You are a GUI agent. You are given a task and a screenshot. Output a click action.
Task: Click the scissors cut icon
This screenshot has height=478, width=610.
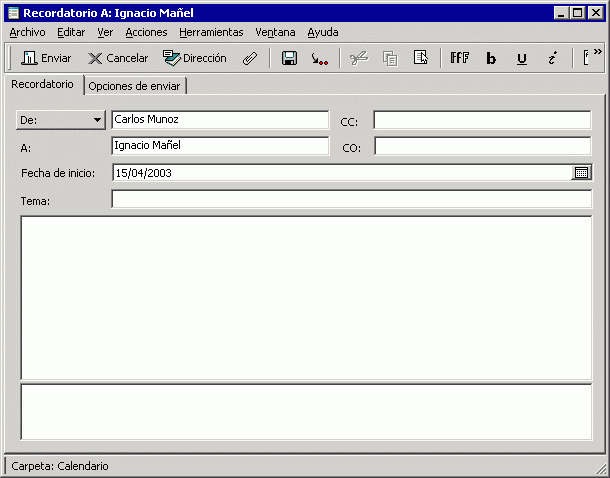pyautogui.click(x=358, y=58)
